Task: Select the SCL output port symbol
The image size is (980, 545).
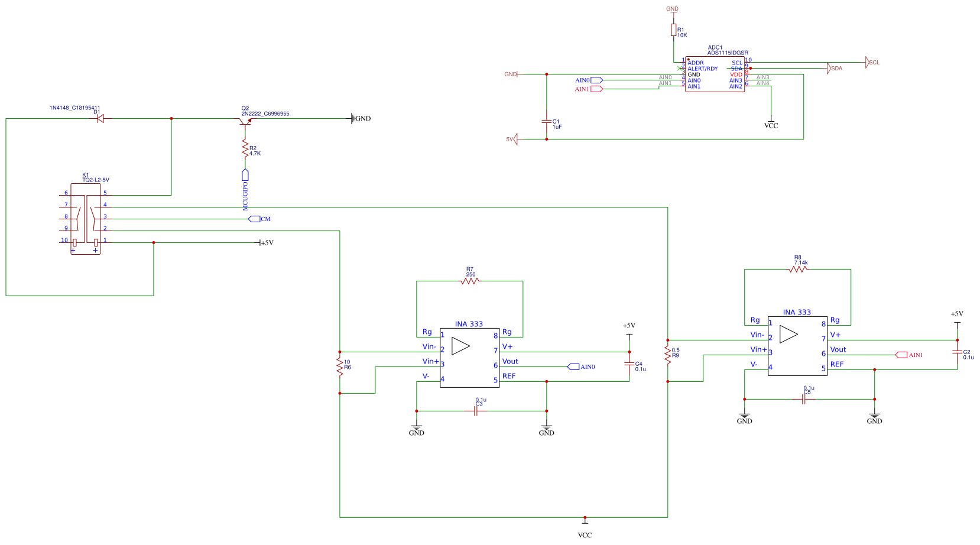Action: click(867, 62)
